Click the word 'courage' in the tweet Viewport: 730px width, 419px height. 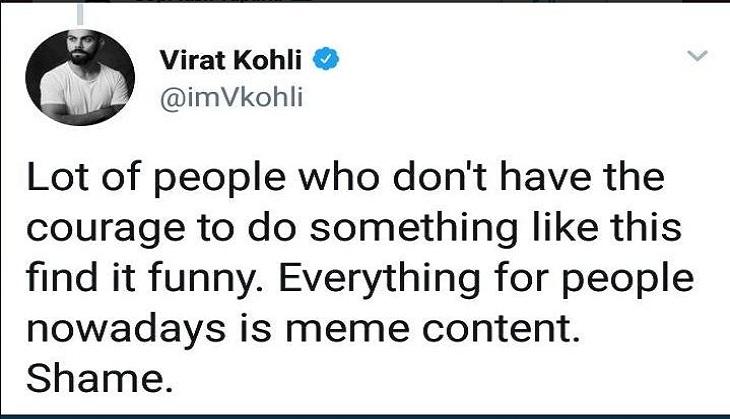106,230
